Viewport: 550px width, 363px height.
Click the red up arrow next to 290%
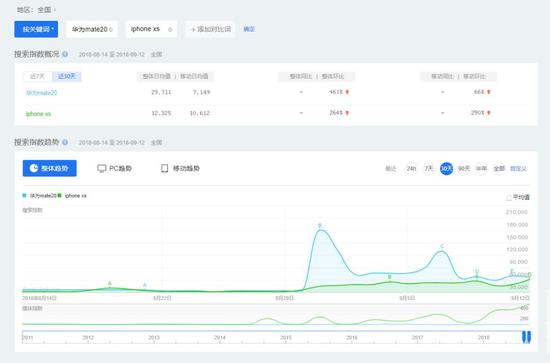489,113
